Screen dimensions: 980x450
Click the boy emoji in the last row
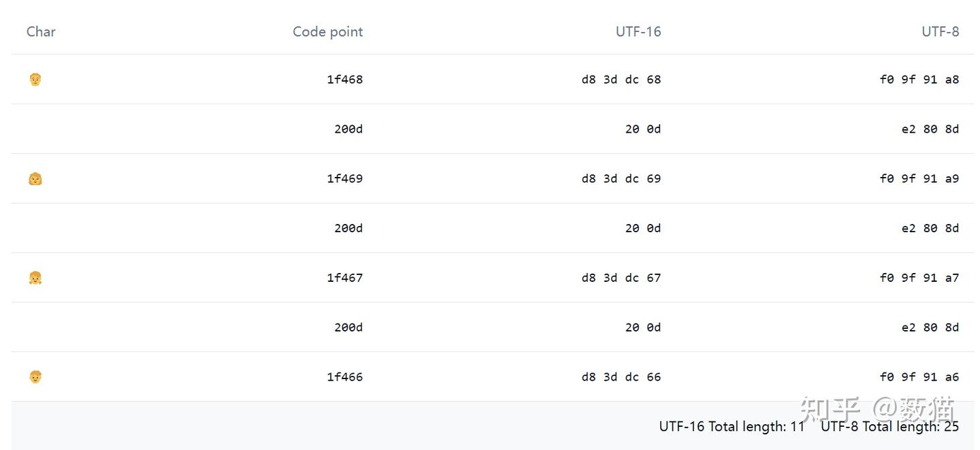click(35, 376)
